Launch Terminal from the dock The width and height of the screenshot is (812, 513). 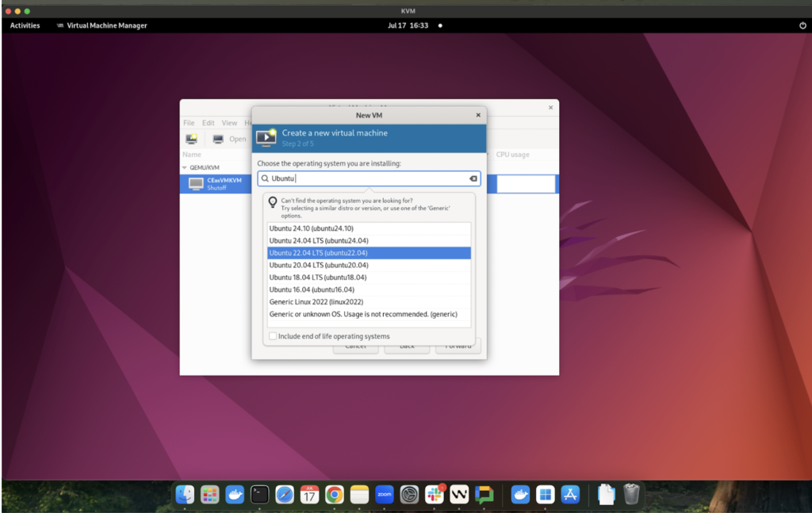click(259, 494)
